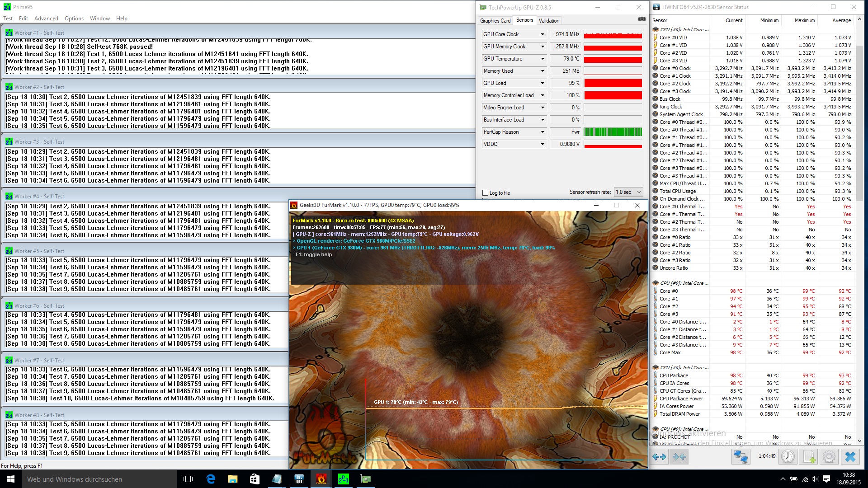Click PerfCap Reason green graph bar

pyautogui.click(x=613, y=132)
